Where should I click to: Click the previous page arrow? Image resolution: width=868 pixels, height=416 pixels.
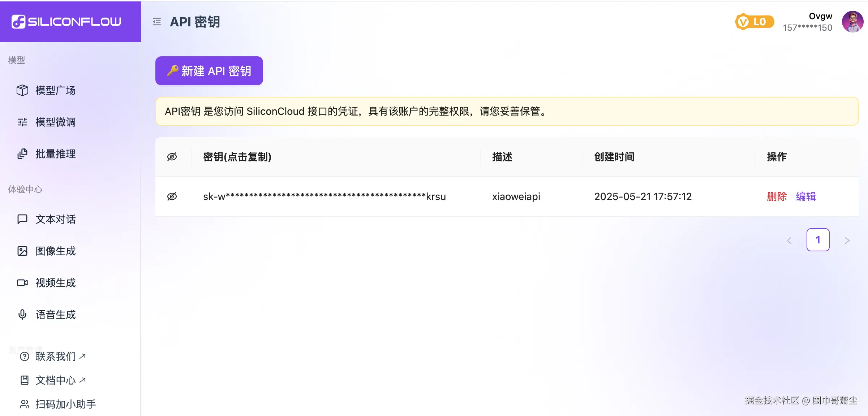(789, 239)
